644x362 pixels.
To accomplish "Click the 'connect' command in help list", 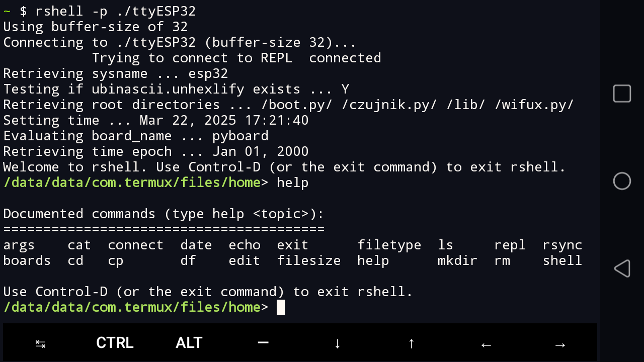I will point(135,245).
